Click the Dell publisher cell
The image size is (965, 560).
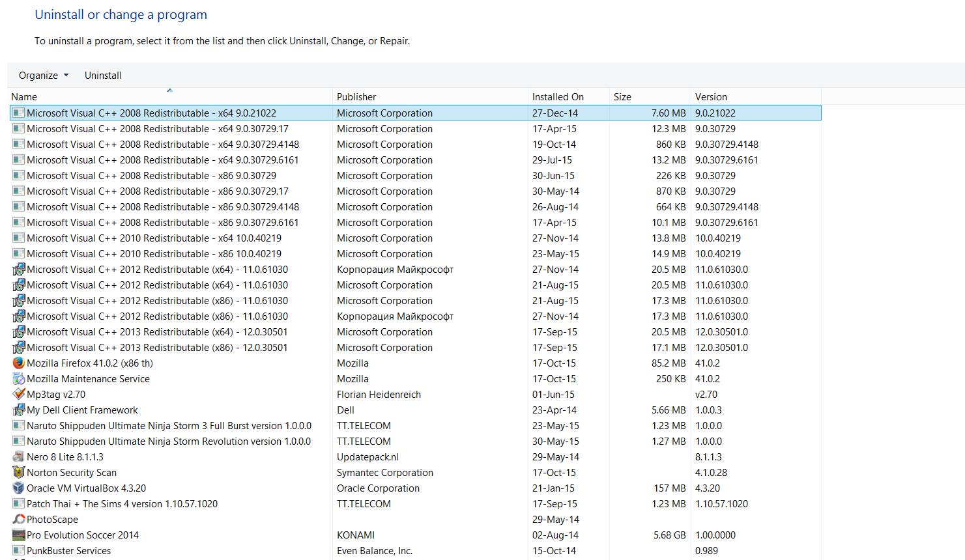(x=345, y=410)
